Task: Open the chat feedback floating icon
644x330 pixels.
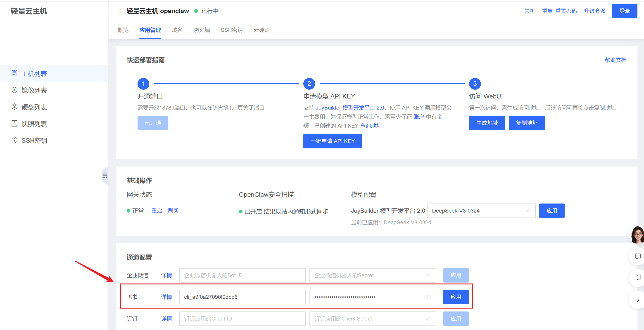Action: tap(637, 256)
